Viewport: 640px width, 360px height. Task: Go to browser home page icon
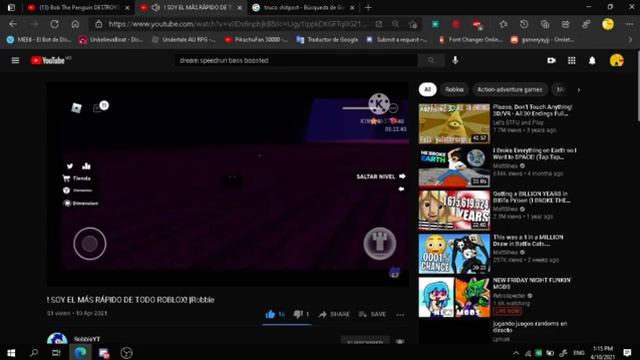75,24
